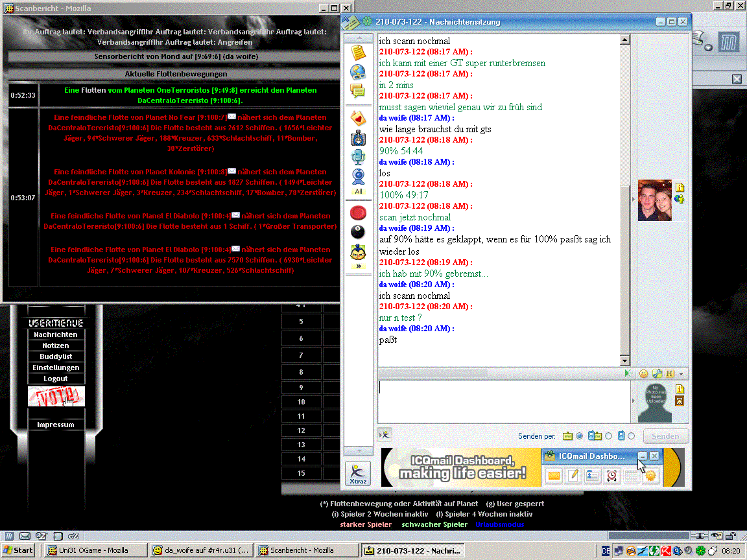Image resolution: width=747 pixels, height=560 pixels.
Task: Click into the message input field
Action: [x=504, y=401]
